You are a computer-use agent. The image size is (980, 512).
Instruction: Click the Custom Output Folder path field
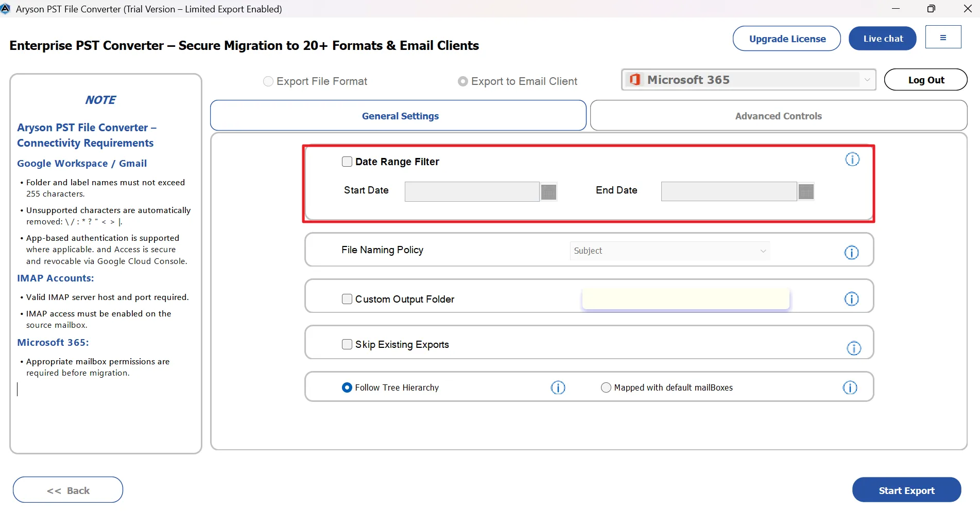tap(685, 299)
